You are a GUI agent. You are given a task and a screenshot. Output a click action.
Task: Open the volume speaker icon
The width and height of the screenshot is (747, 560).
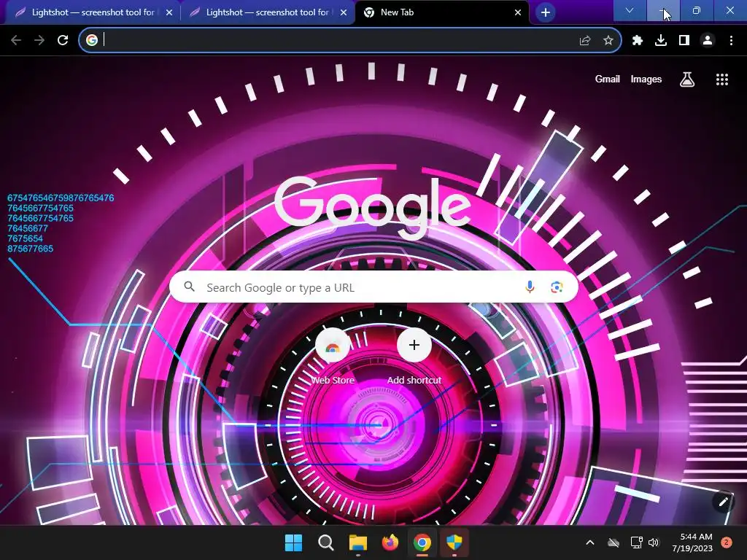click(654, 542)
